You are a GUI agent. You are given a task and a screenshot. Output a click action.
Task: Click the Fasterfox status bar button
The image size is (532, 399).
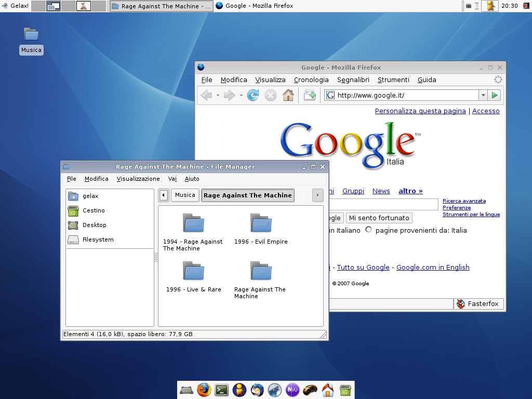click(x=478, y=303)
